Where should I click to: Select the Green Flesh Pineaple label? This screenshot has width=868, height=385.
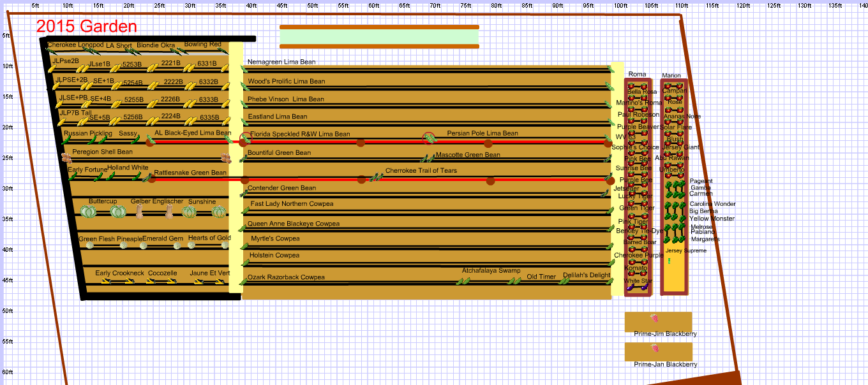110,238
